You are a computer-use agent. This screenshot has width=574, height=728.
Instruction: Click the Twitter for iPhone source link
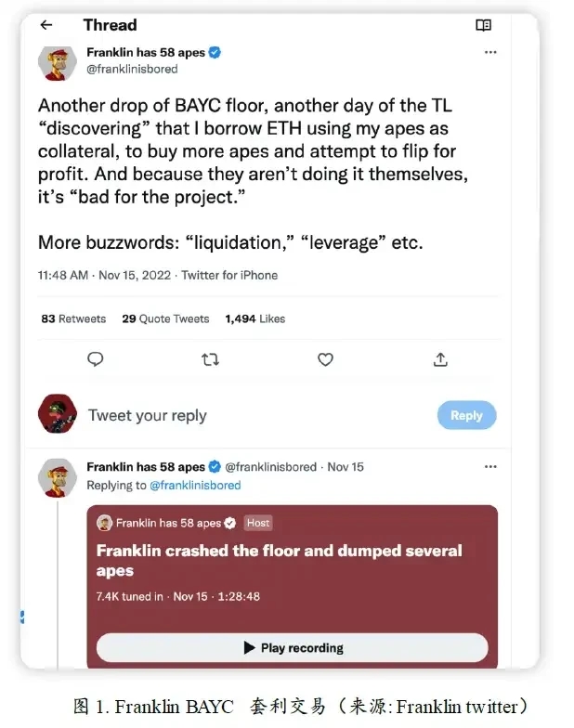tap(229, 275)
